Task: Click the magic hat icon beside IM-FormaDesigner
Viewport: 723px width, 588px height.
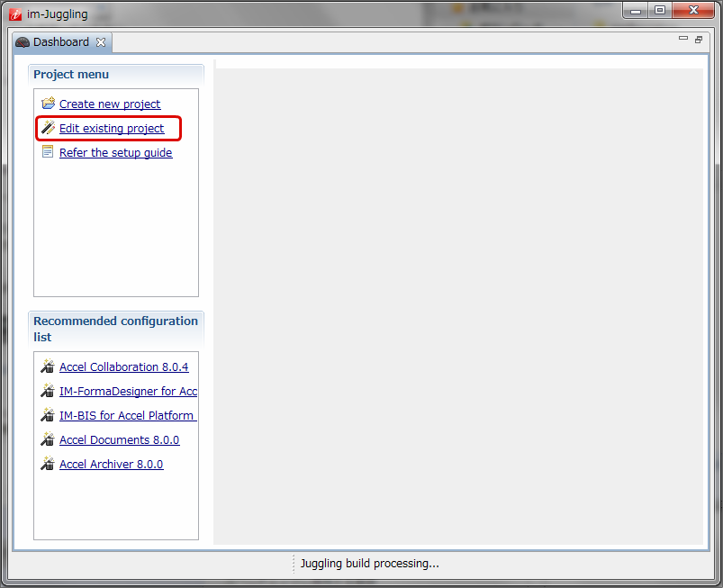Action: tap(48, 391)
